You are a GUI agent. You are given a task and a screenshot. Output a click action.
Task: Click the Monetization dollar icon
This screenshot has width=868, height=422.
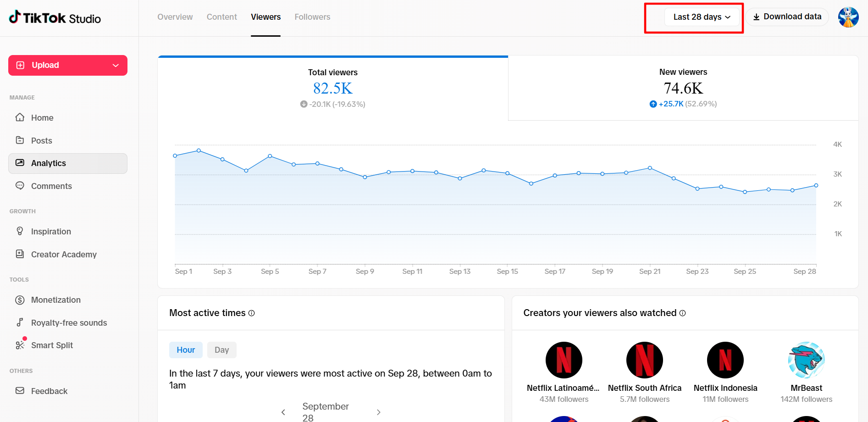tap(20, 300)
